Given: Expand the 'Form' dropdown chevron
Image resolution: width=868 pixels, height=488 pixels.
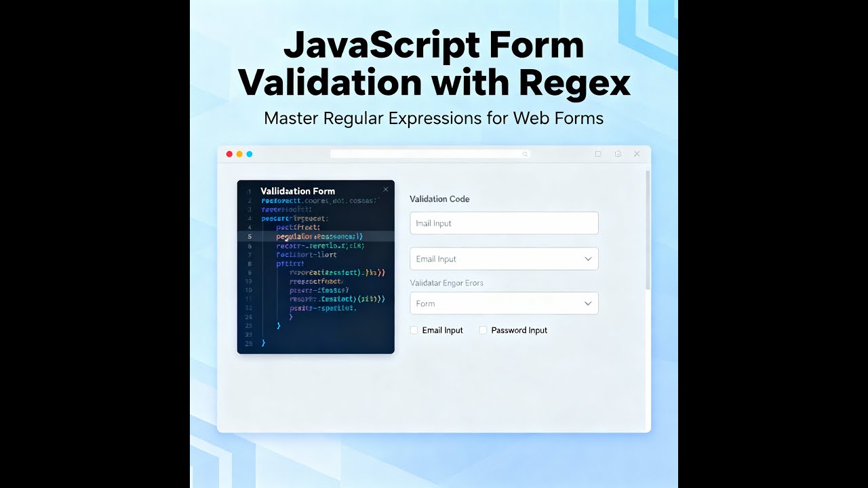Looking at the screenshot, I should [x=588, y=304].
